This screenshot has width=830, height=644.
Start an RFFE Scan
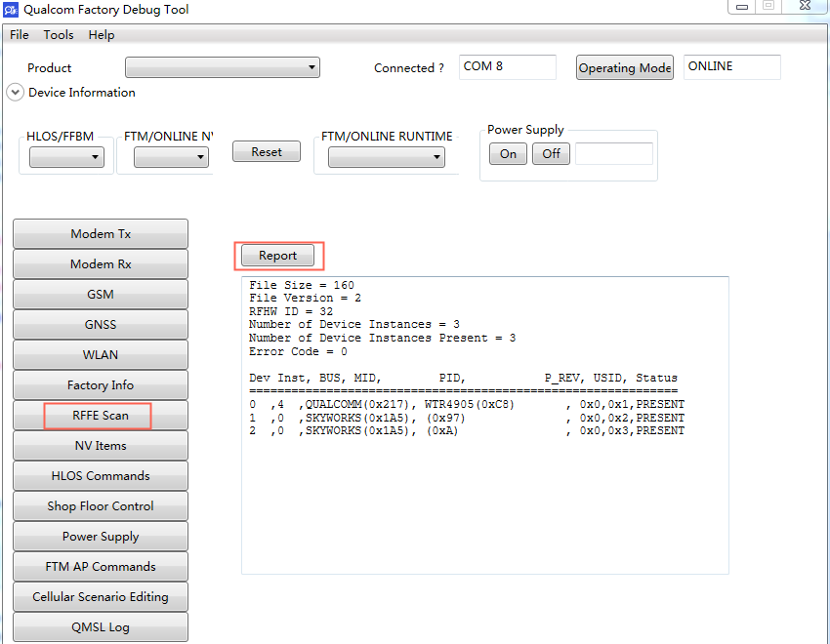click(x=100, y=415)
